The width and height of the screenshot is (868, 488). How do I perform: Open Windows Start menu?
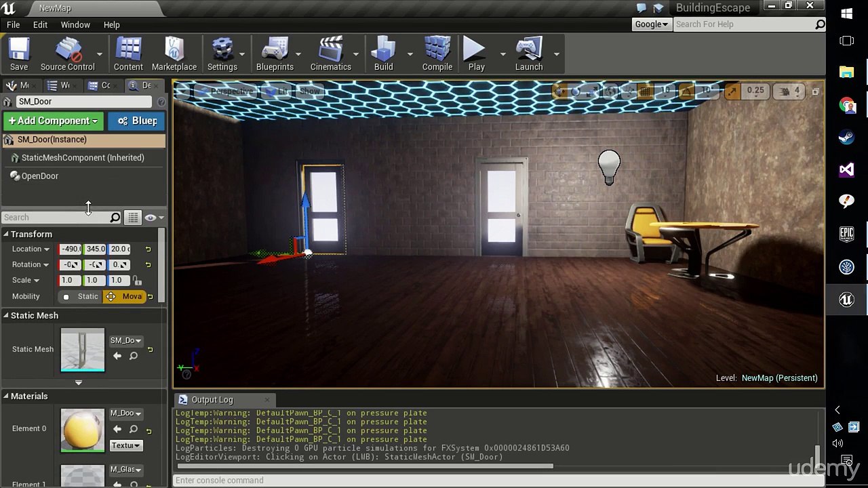coord(846,14)
